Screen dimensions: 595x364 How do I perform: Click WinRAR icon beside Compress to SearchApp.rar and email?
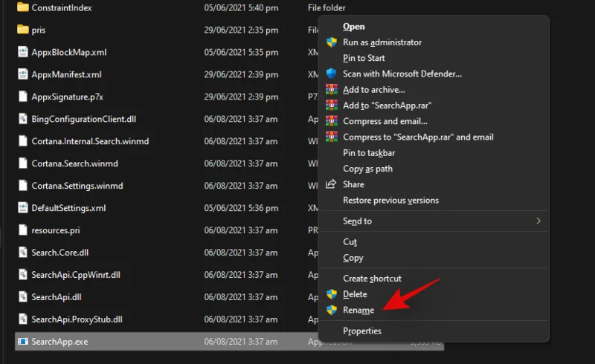point(331,137)
